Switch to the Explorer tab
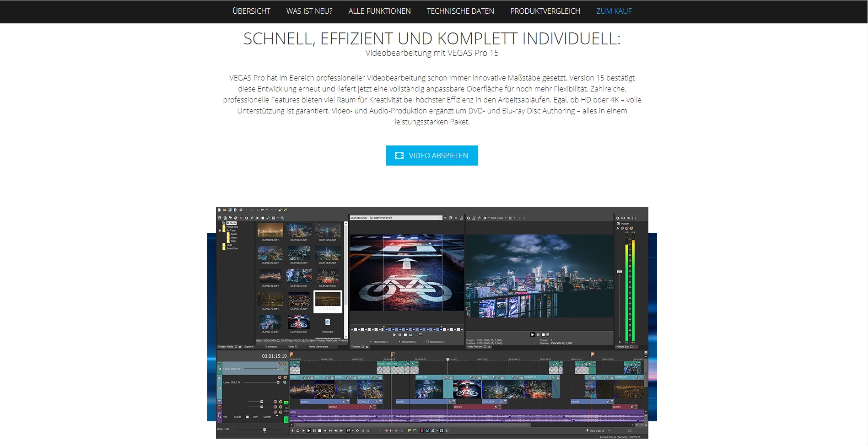868x446 pixels. pos(249,347)
